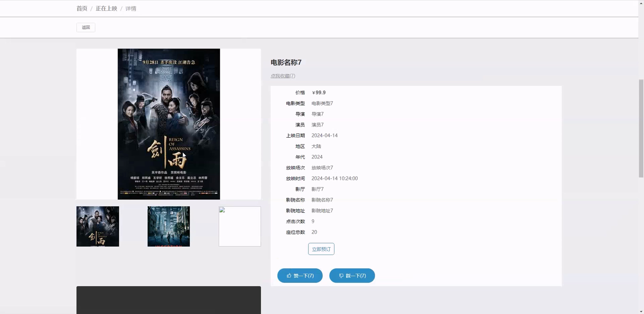Click the 座位总数 value 20
Viewport: 644px width, 314px height.
point(314,232)
